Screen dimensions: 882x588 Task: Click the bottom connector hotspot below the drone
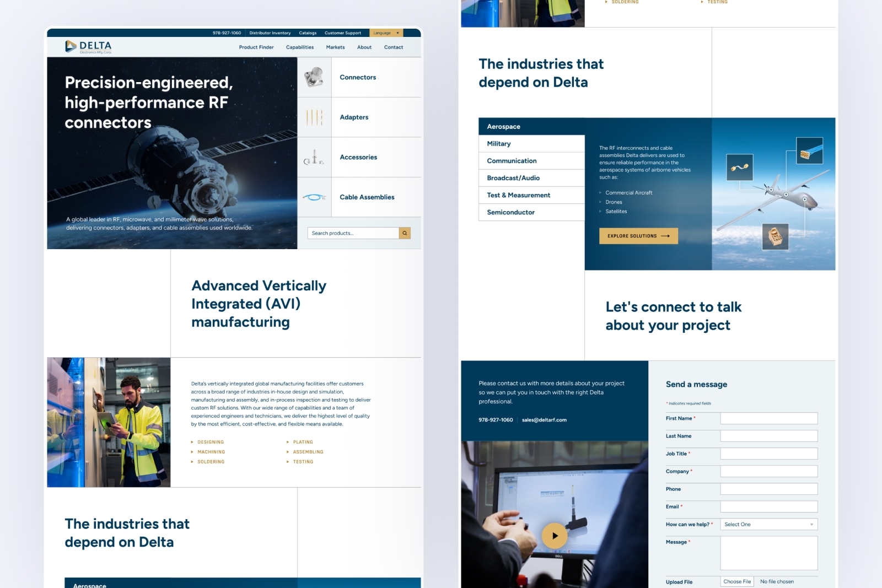click(x=775, y=238)
